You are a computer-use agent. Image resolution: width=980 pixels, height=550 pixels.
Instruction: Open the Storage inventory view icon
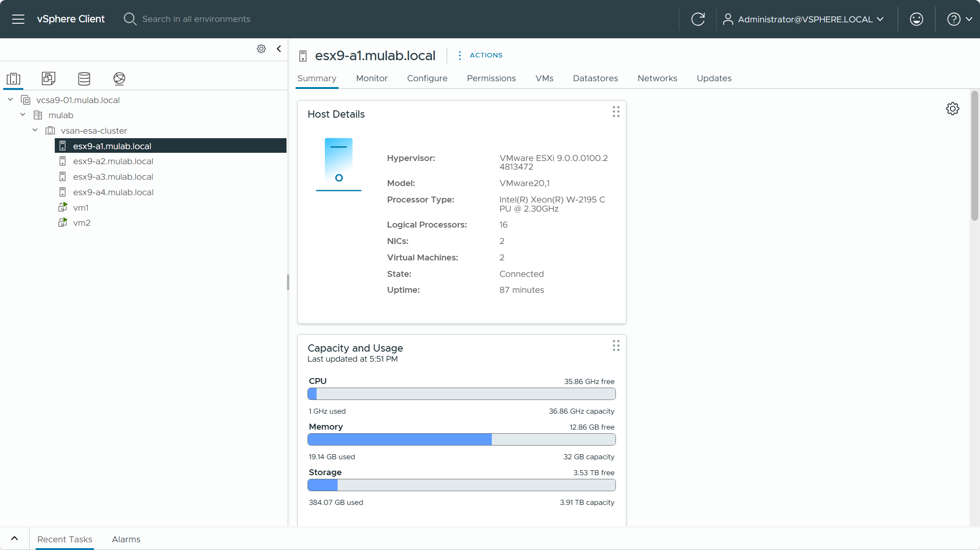point(84,78)
